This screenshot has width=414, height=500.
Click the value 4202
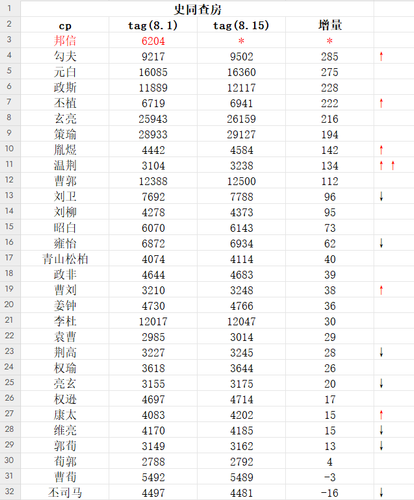click(241, 415)
